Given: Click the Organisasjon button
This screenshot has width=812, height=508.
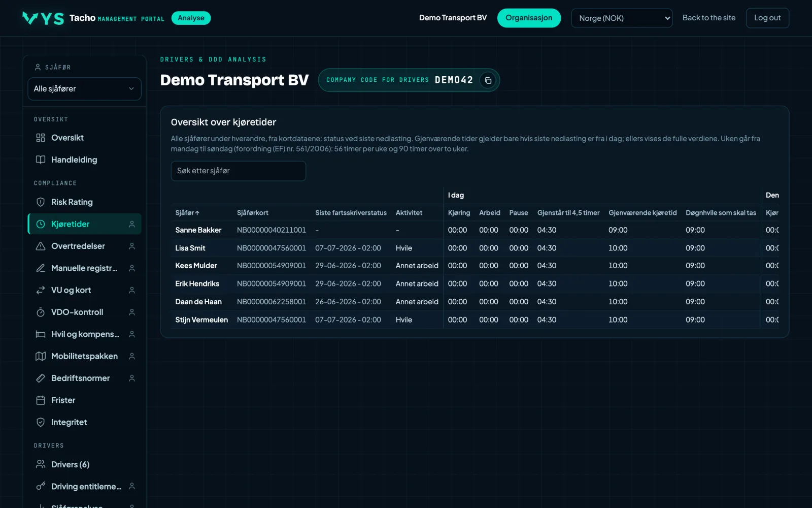Looking at the screenshot, I should (x=529, y=18).
